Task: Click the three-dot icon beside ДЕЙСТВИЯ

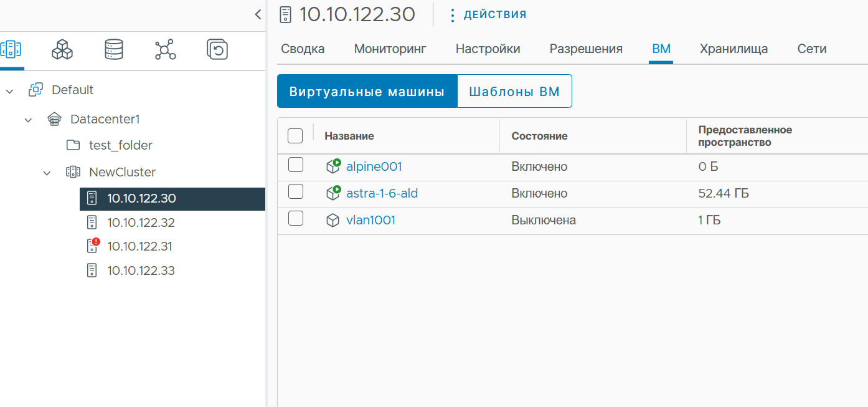Action: (453, 15)
